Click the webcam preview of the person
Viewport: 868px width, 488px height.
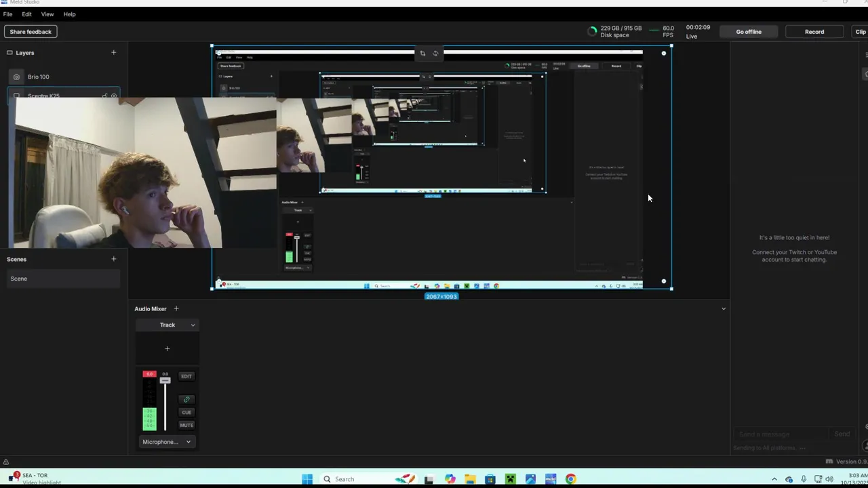(x=142, y=173)
